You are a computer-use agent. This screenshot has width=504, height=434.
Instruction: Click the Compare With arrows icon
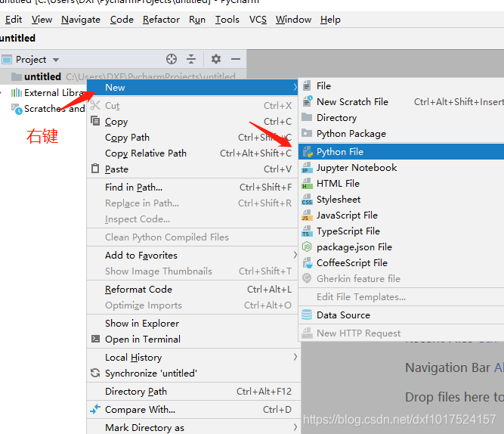[x=95, y=409]
